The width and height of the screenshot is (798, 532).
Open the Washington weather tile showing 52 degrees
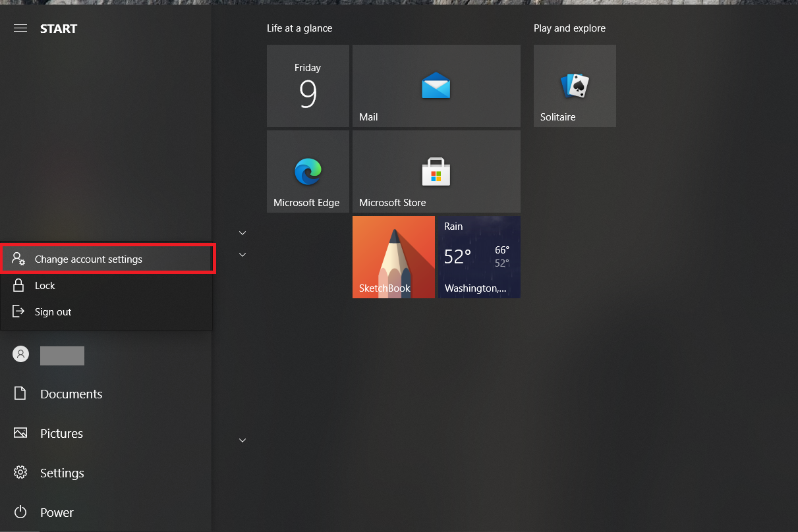[x=479, y=257]
